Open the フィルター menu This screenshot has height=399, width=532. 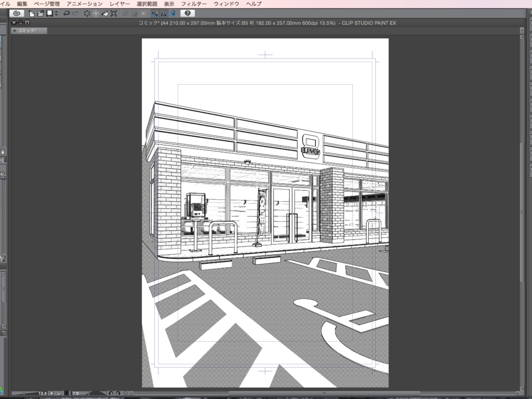(x=194, y=4)
